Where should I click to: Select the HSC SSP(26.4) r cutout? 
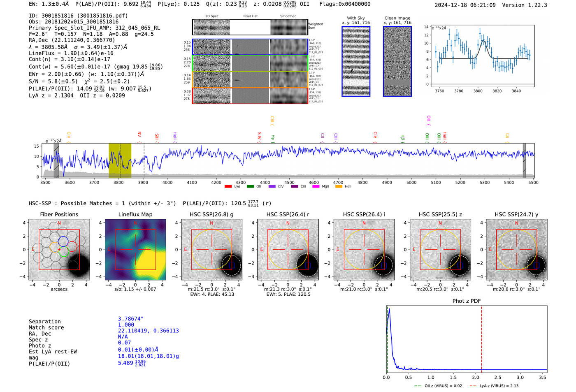tap(288, 250)
